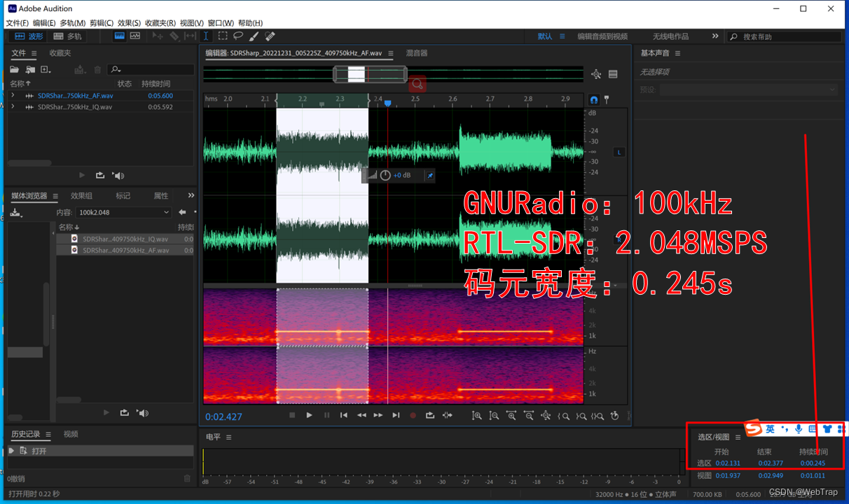The width and height of the screenshot is (849, 504).
Task: Click preview Play button in Files panel
Action: [82, 176]
